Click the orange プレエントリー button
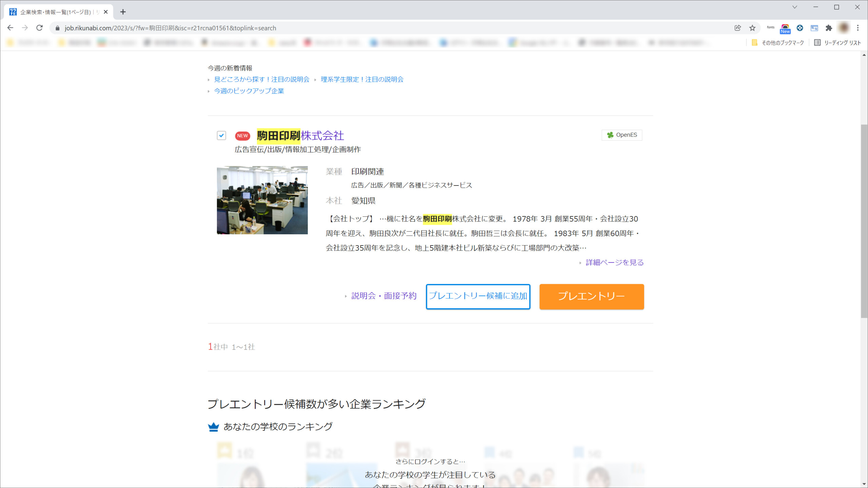Image resolution: width=868 pixels, height=488 pixels. (592, 296)
